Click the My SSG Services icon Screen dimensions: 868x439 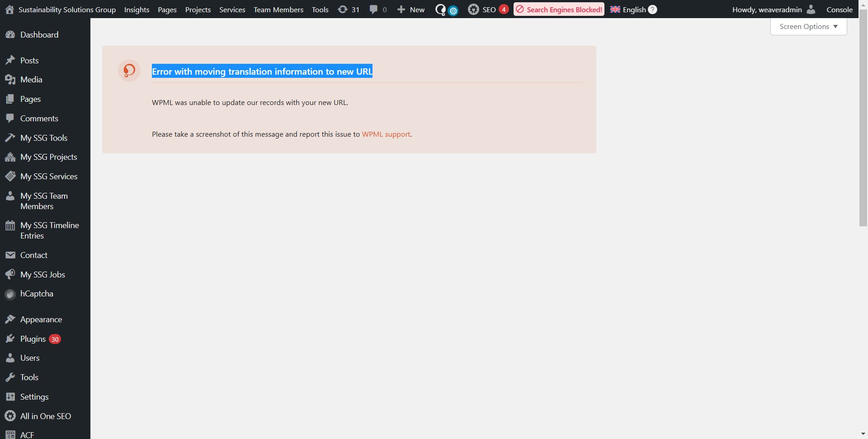(x=10, y=177)
